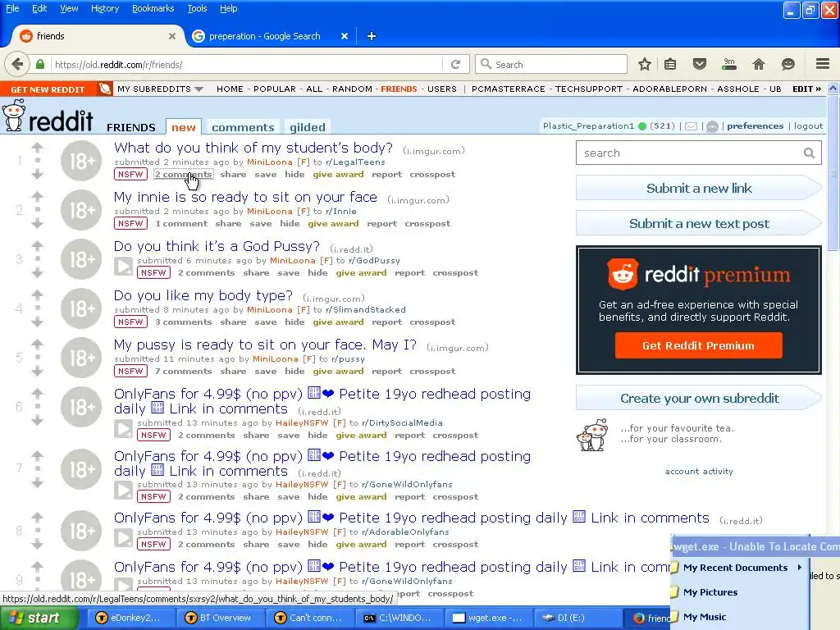
Task: Expand the media preview on post 8
Action: tap(123, 538)
